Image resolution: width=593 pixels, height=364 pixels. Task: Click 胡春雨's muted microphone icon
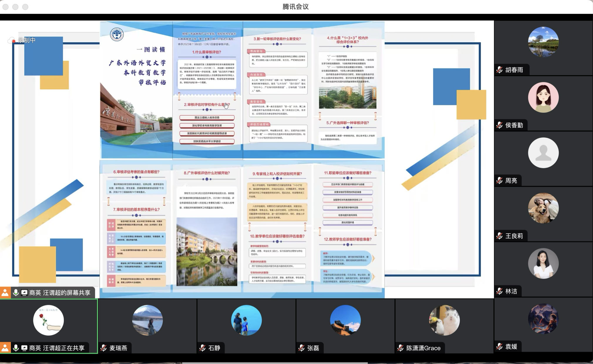[x=500, y=70]
